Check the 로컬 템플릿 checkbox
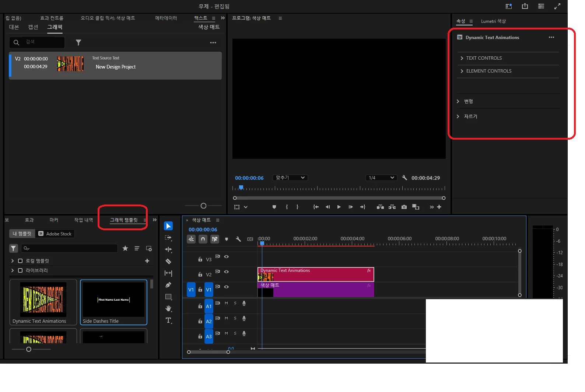Viewport: 585px width, 392px height. 20,261
